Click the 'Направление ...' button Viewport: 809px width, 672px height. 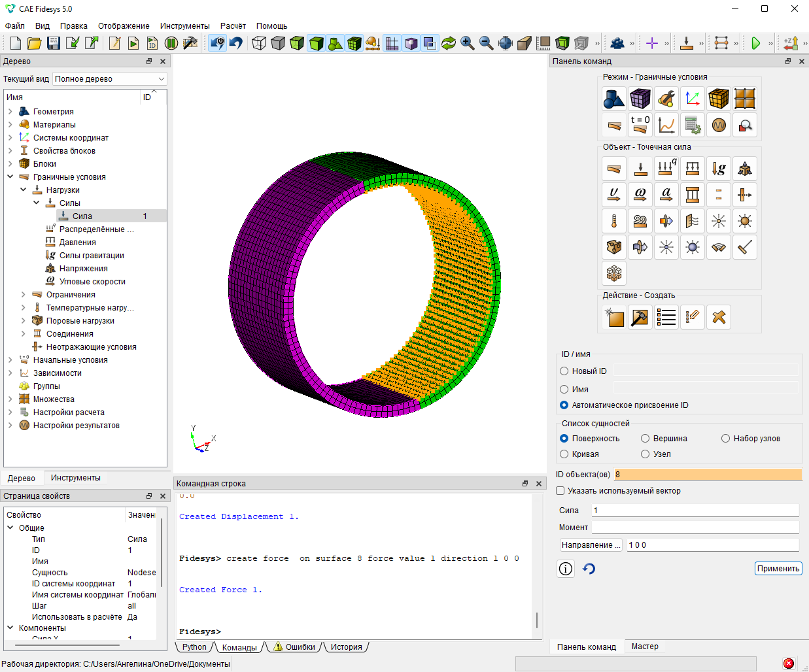coord(591,545)
